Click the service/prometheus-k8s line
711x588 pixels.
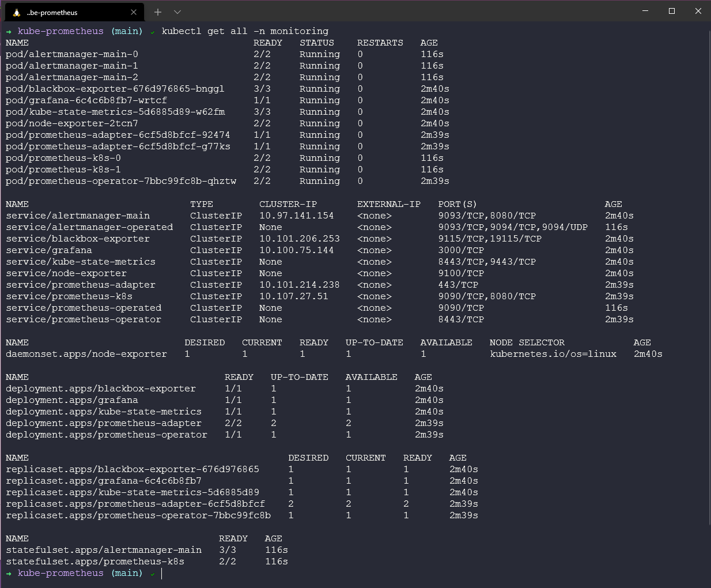[69, 296]
